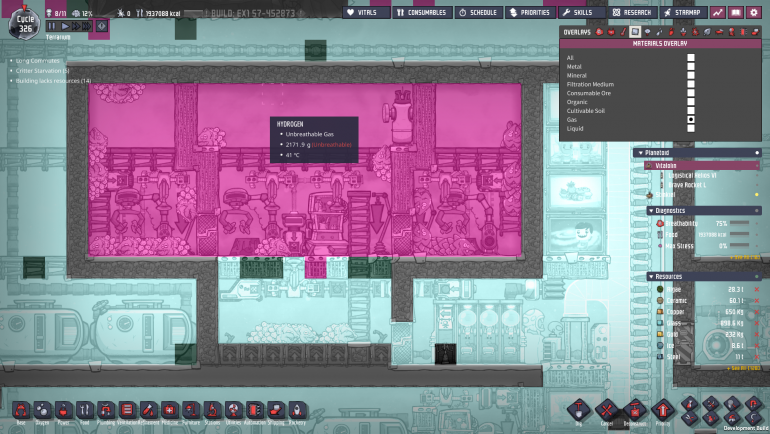Select the Dig tool

click(579, 410)
